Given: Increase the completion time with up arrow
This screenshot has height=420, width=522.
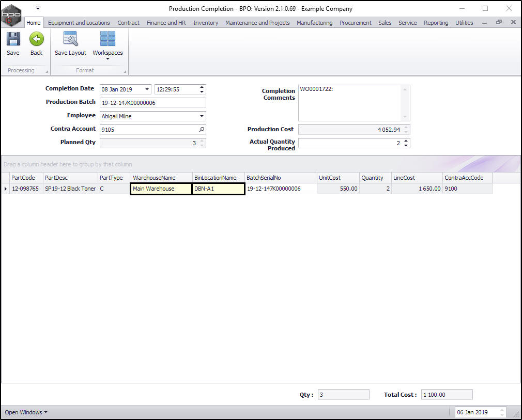Looking at the screenshot, I should (x=202, y=87).
